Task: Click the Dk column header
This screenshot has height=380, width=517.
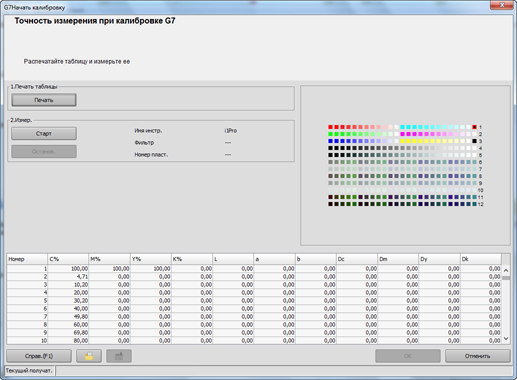Action: click(481, 259)
